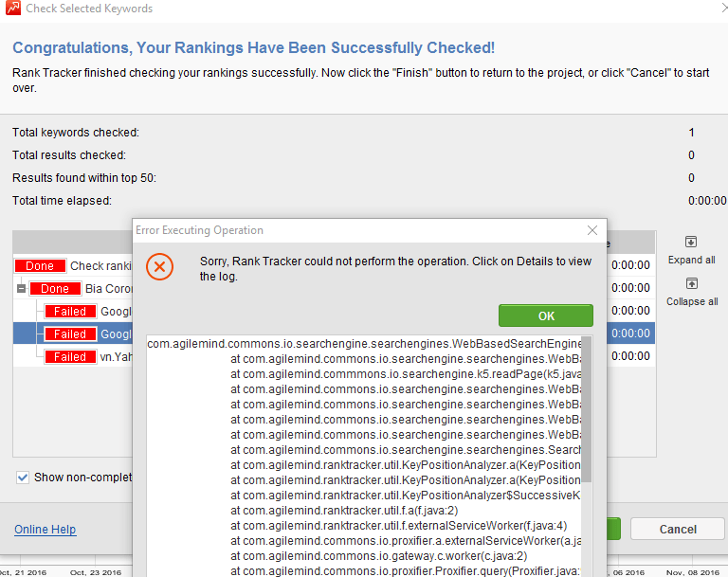The image size is (728, 577).
Task: Click the error log vertical scrollbar
Action: pyautogui.click(x=587, y=408)
